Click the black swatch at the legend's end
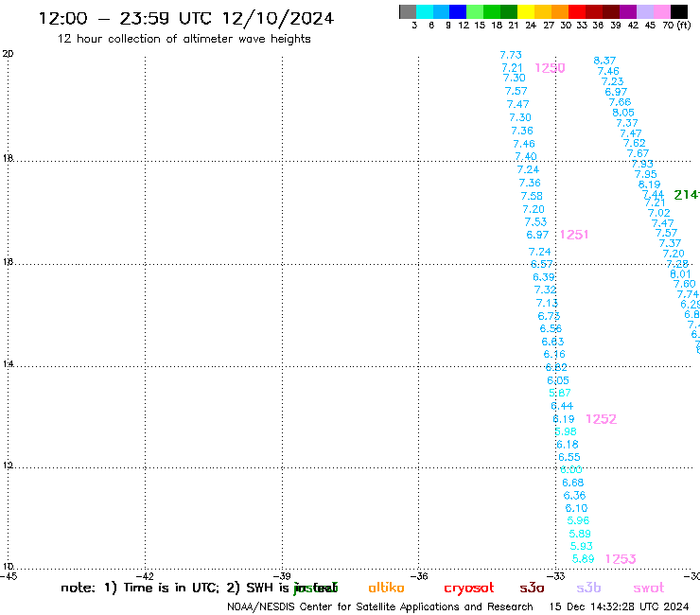 679,11
